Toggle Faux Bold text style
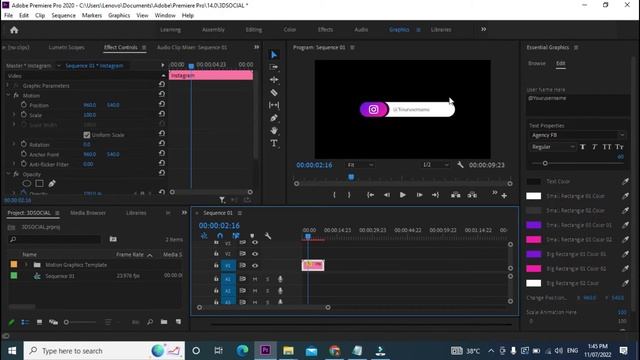 click(x=582, y=147)
